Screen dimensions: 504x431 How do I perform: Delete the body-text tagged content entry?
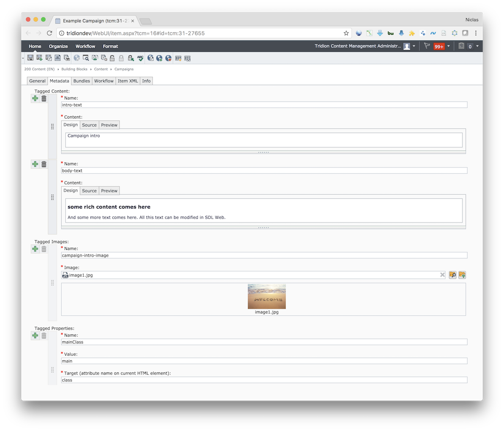click(44, 164)
